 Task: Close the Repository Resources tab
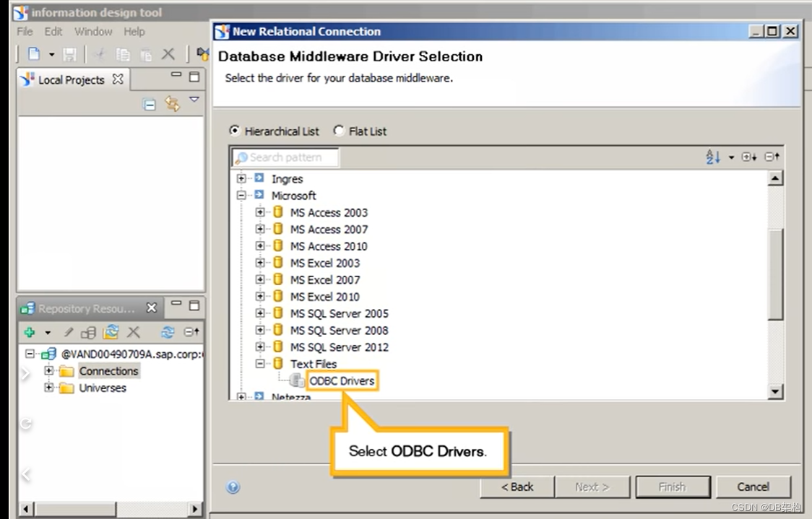pos(151,308)
